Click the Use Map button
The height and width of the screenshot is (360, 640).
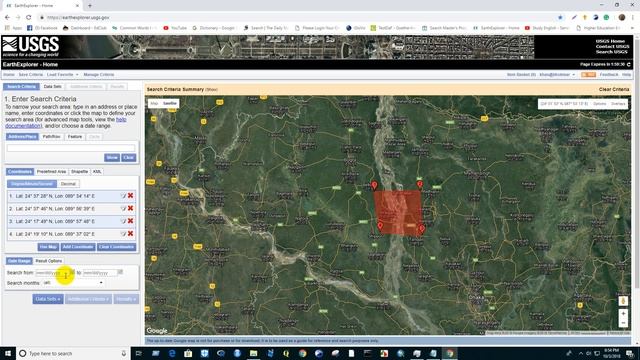click(48, 247)
